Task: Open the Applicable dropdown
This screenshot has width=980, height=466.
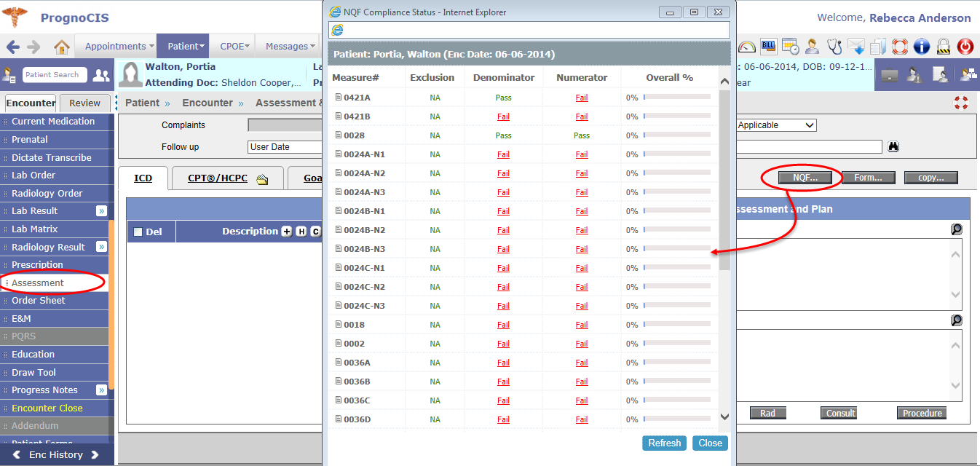Action: (776, 125)
